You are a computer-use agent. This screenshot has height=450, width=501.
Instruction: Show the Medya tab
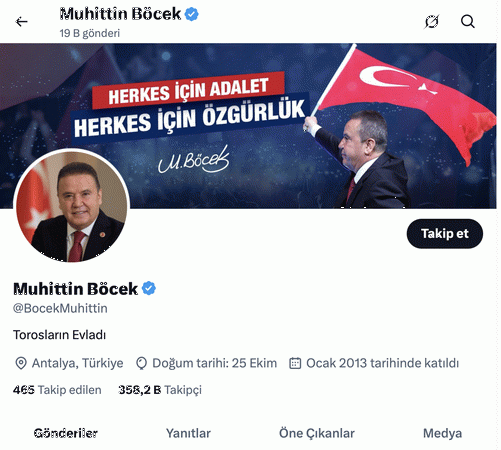[x=442, y=433]
